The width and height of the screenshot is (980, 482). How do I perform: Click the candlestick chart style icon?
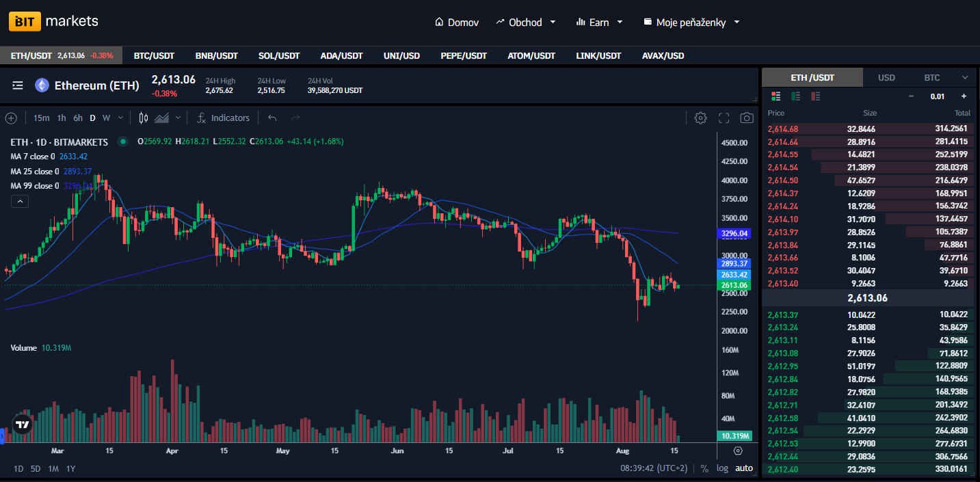(x=143, y=118)
